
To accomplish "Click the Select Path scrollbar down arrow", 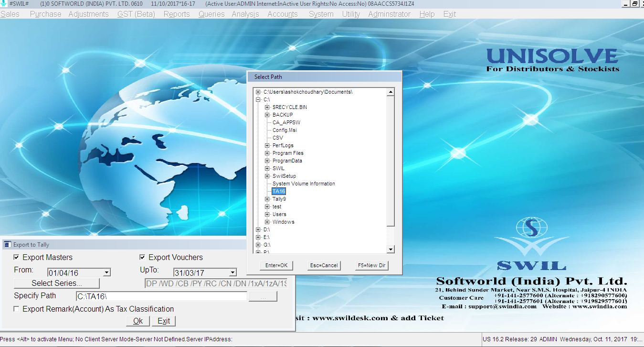I will pyautogui.click(x=391, y=249).
